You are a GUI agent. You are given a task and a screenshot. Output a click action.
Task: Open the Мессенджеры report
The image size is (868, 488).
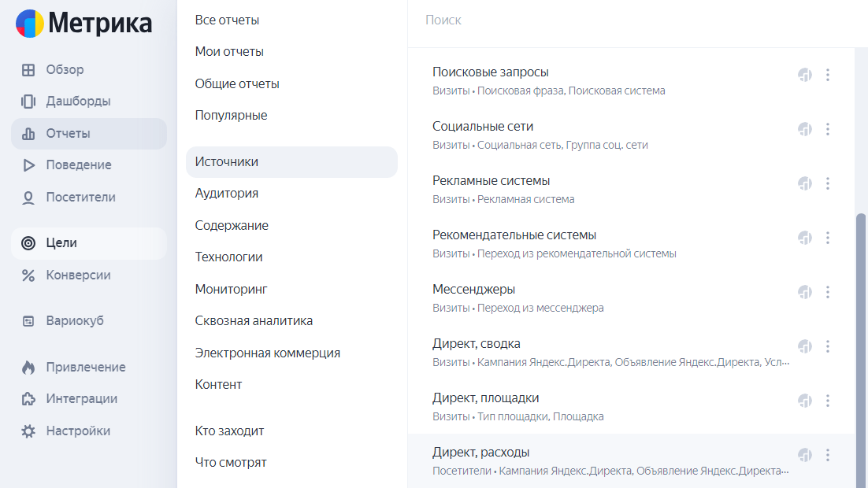(x=473, y=289)
